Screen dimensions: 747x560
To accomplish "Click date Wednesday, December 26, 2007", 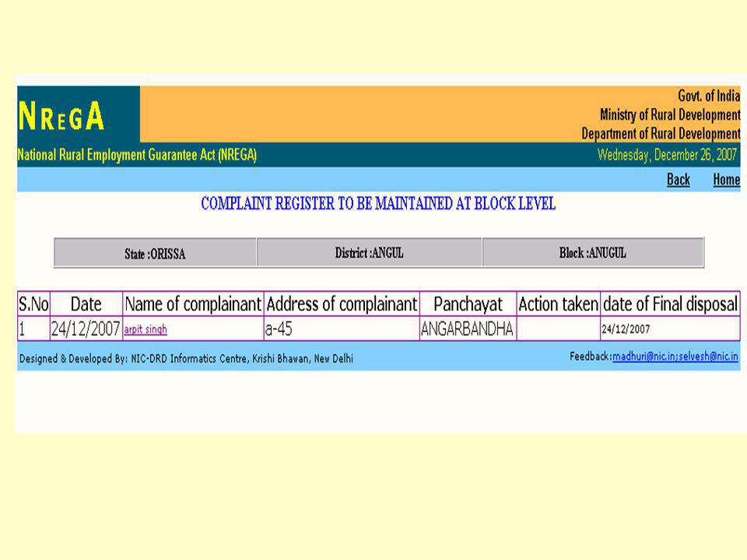I will (x=667, y=155).
